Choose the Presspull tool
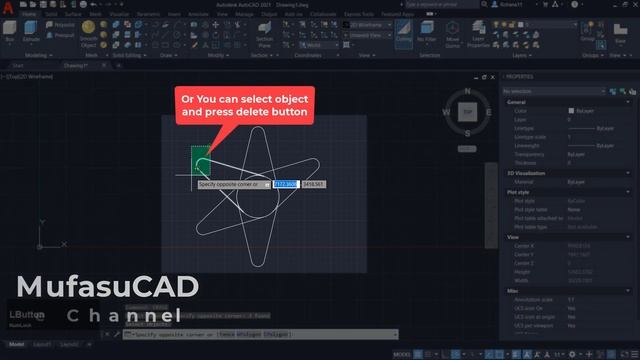 (x=60, y=36)
